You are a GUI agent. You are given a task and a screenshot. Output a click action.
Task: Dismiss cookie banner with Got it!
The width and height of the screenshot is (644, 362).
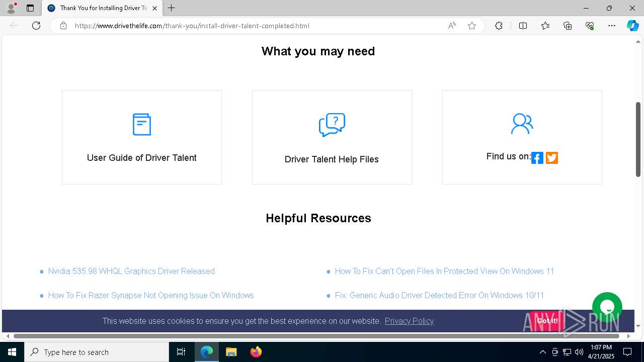click(547, 321)
